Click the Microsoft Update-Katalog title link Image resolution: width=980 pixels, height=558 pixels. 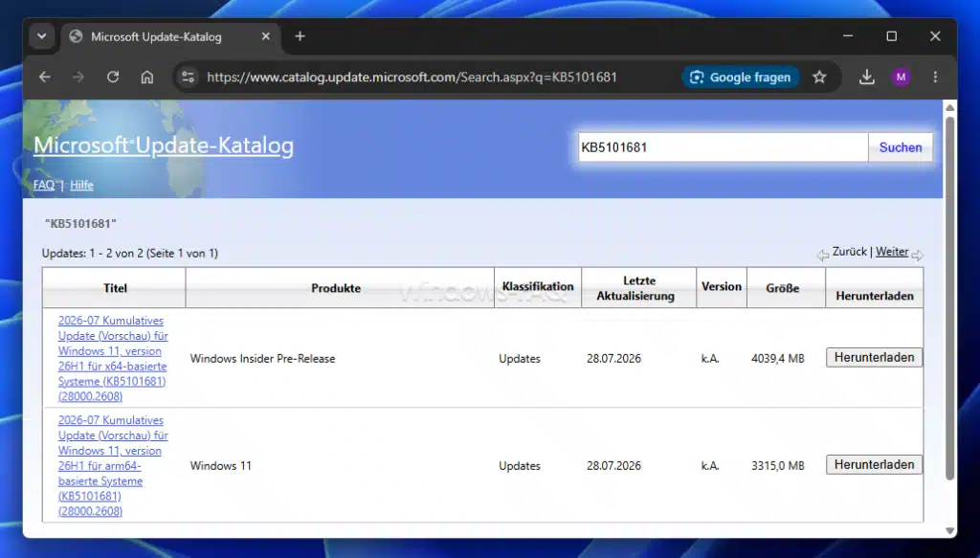pyautogui.click(x=163, y=145)
